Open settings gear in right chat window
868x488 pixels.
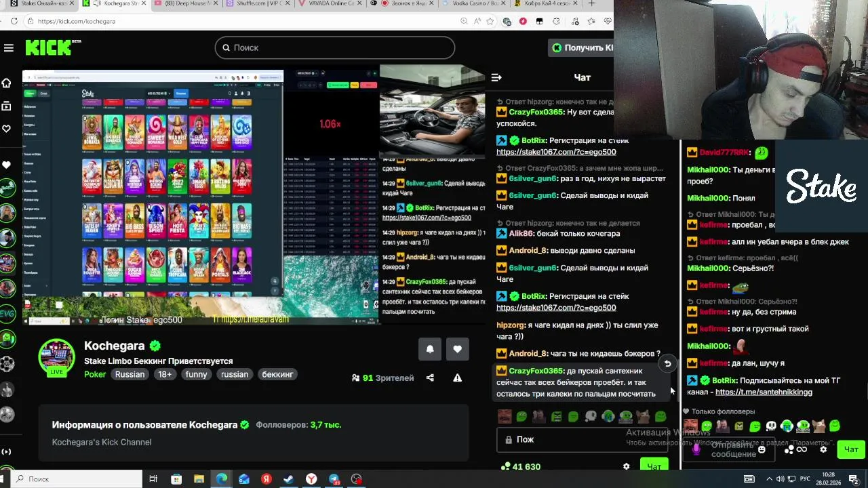(823, 449)
